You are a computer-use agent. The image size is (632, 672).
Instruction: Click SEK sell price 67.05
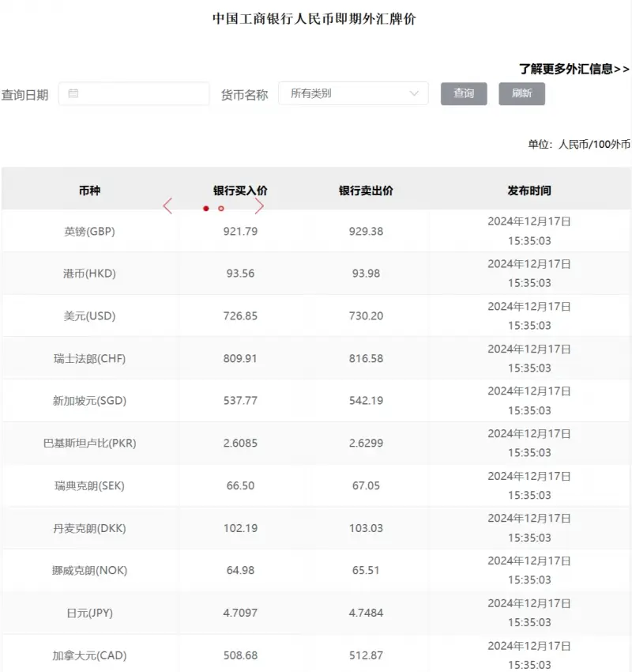[366, 485]
